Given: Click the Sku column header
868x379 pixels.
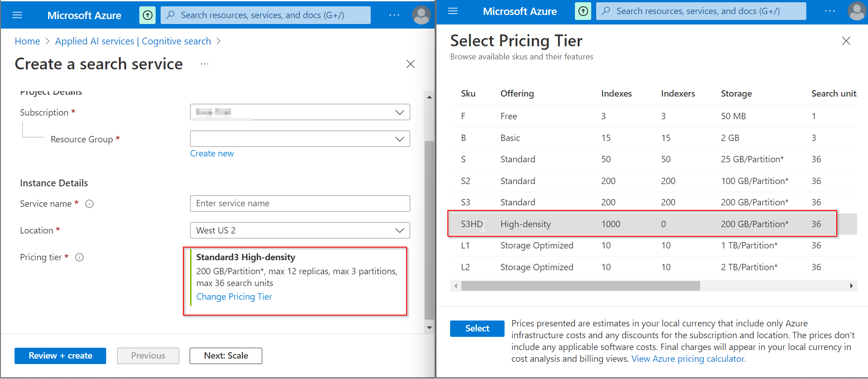Looking at the screenshot, I should click(468, 93).
